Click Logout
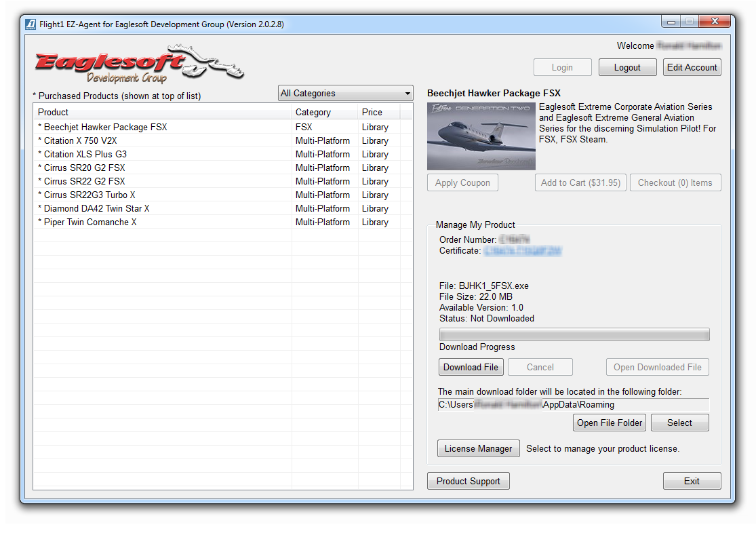756x546 pixels. [x=627, y=66]
